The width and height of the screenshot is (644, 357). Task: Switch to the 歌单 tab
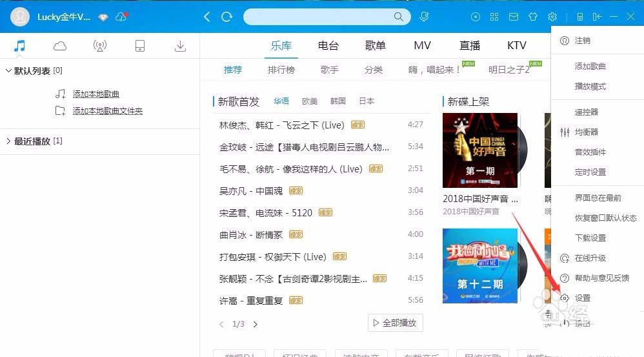pos(376,45)
